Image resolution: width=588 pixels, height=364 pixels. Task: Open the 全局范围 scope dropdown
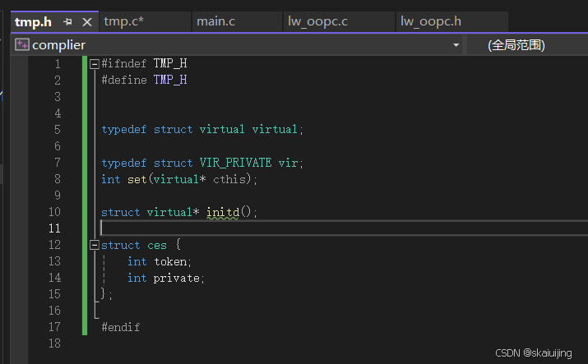click(x=526, y=44)
